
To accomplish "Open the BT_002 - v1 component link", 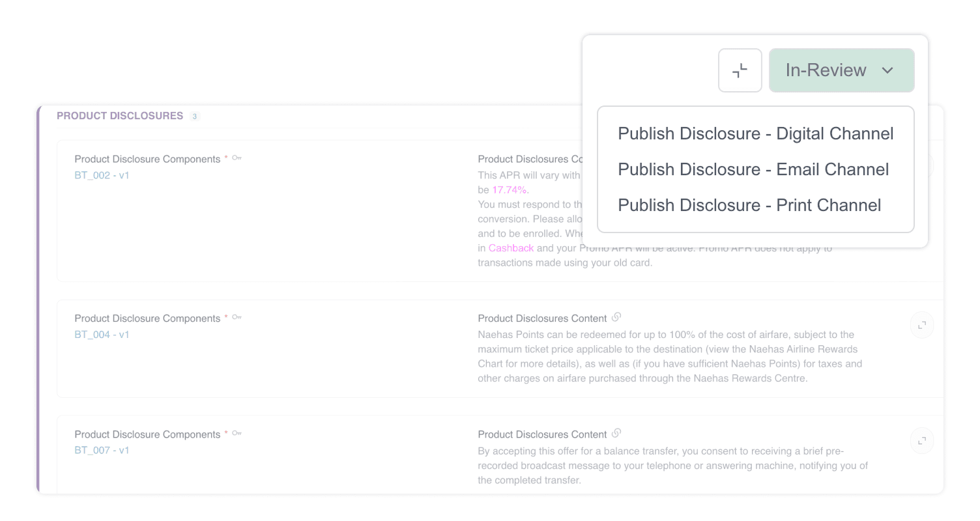I will 101,175.
